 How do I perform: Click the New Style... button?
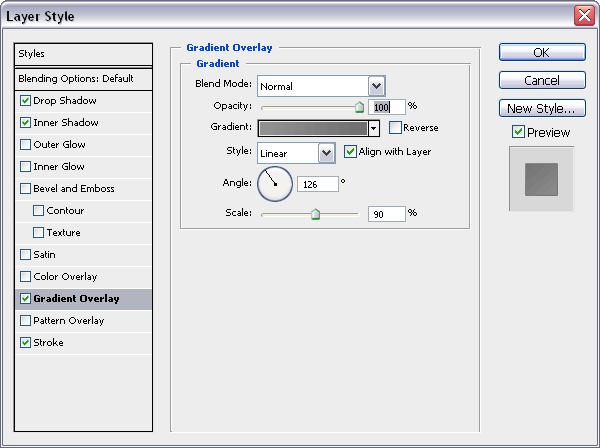(542, 108)
